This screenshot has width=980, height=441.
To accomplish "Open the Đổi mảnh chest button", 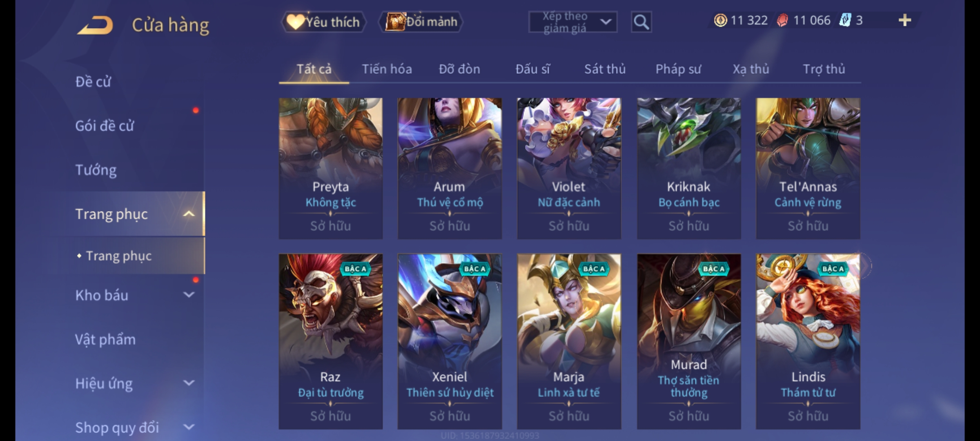I will 421,22.
